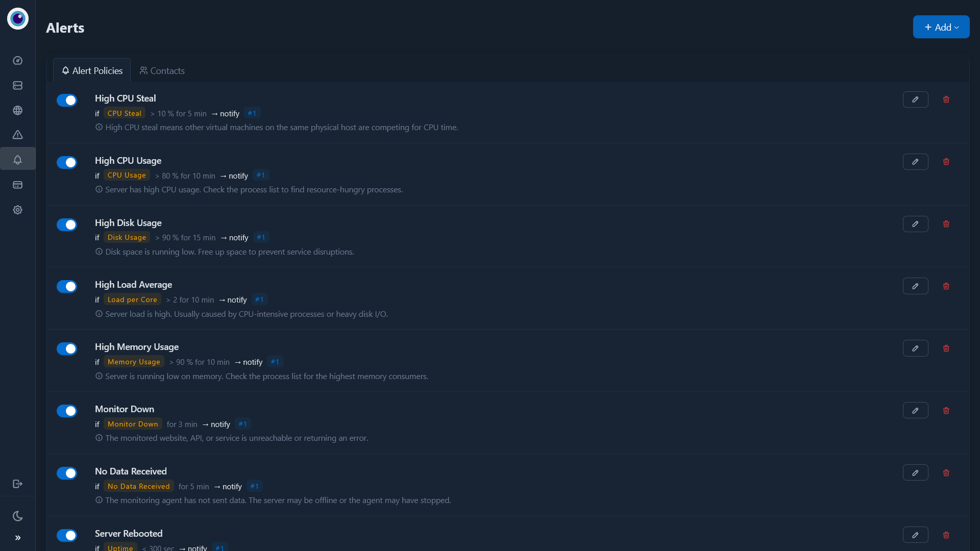The height and width of the screenshot is (551, 980).
Task: Disable the High CPU Steal alert toggle
Action: (67, 100)
